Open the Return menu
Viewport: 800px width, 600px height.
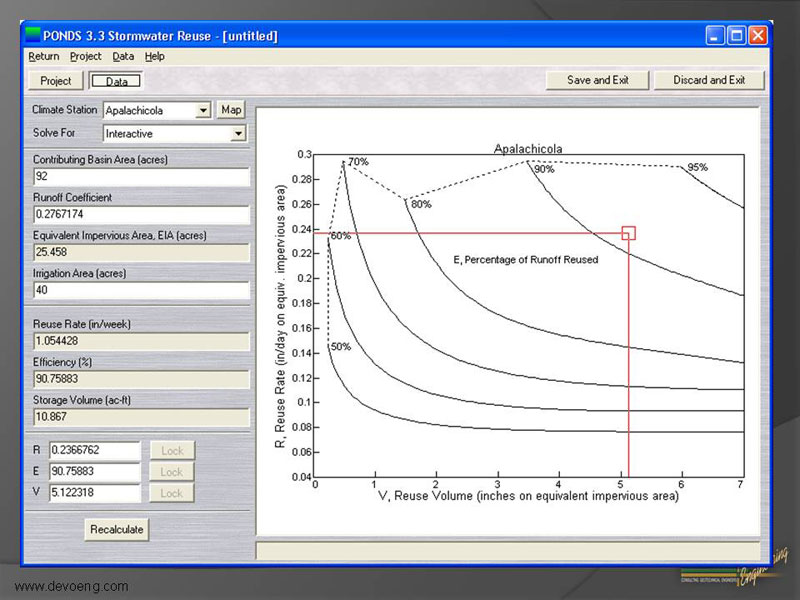[43, 57]
